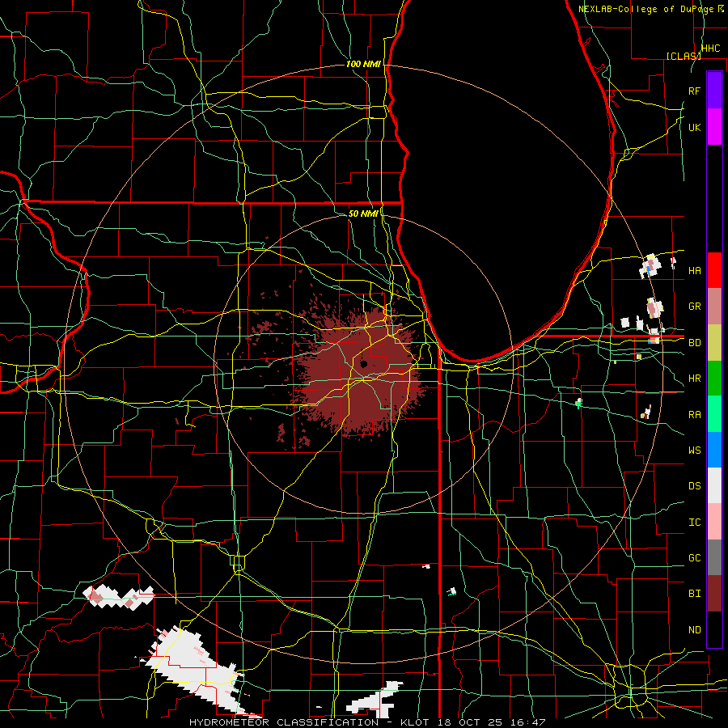Pick the light green RA legend swatch
Screen dimensions: 728x728
(x=714, y=414)
